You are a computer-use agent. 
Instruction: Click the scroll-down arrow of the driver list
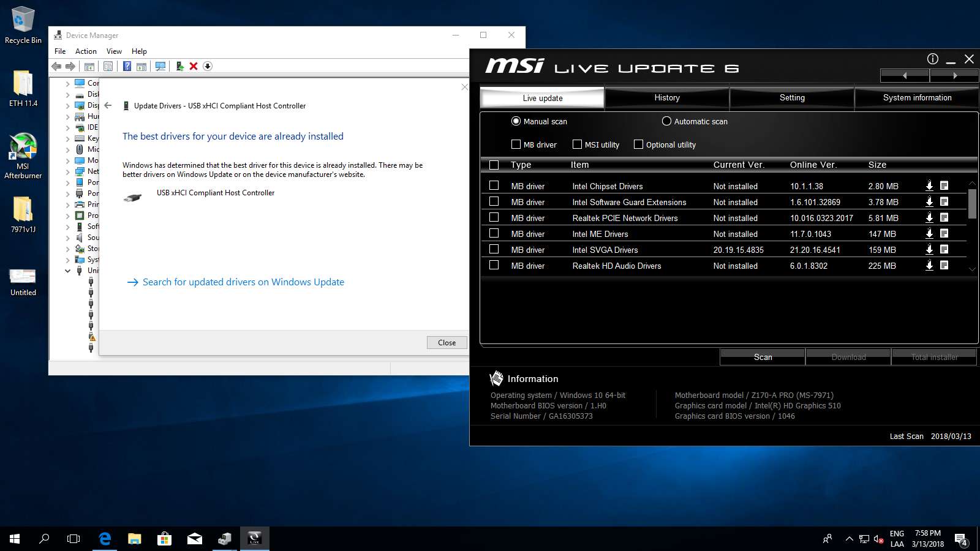click(972, 269)
